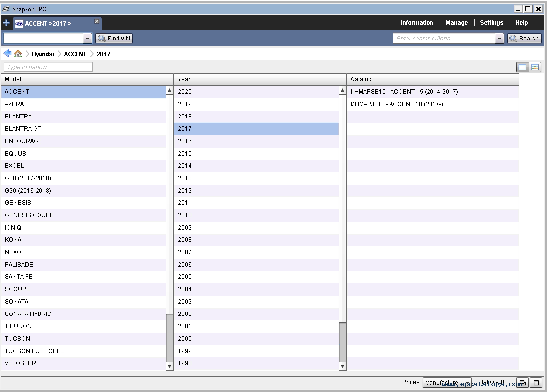
Task: Select the IONIQ model
Action: [84, 228]
